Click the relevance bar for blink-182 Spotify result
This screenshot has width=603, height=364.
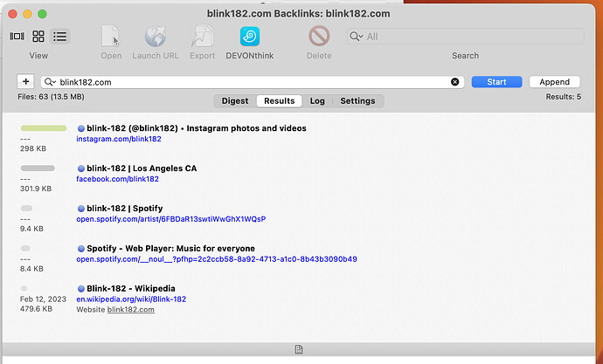coord(26,208)
